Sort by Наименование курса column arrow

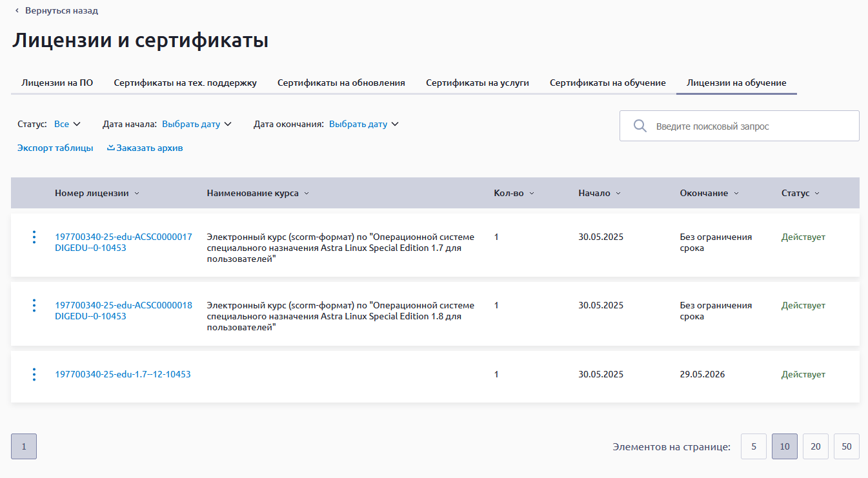307,194
